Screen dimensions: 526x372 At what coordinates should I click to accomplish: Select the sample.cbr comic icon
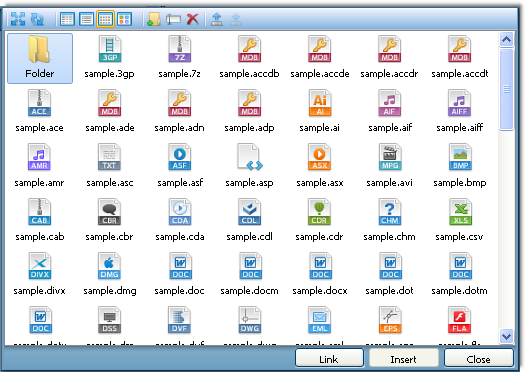[109, 212]
